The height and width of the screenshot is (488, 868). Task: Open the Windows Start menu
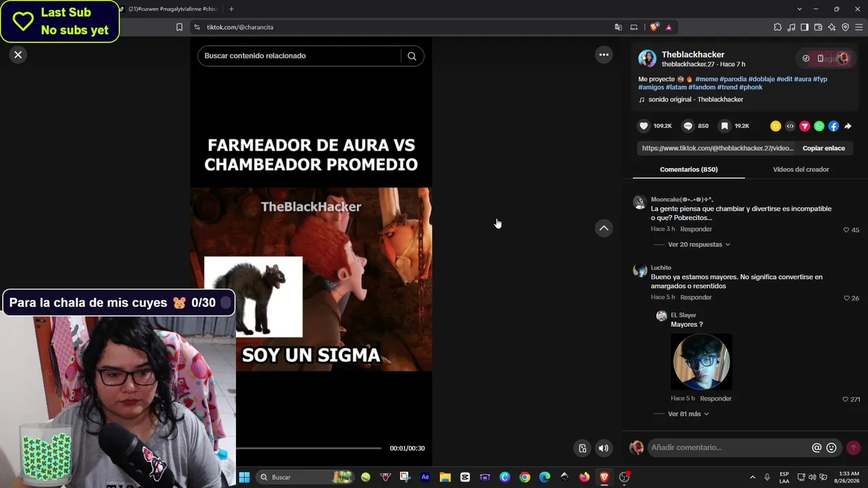[x=244, y=477]
